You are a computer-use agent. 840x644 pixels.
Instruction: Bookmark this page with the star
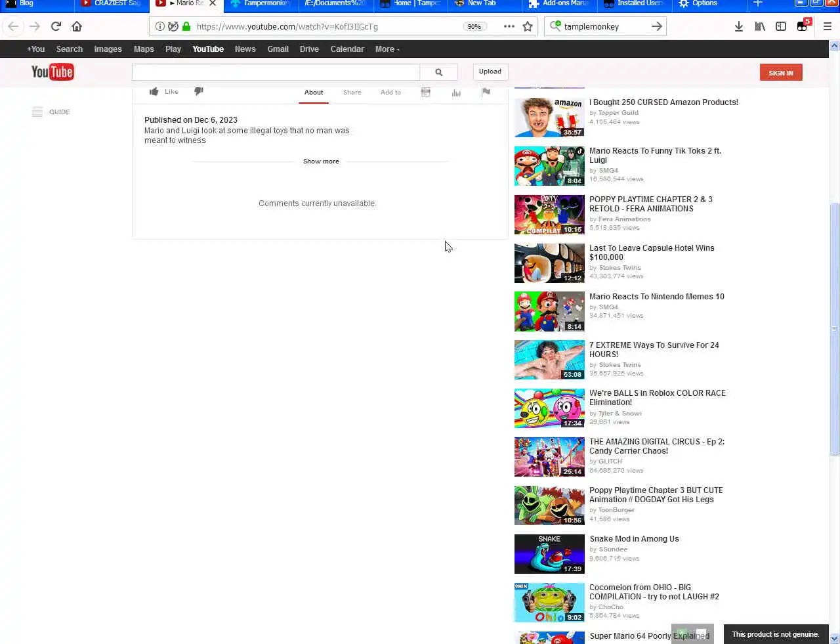(528, 26)
